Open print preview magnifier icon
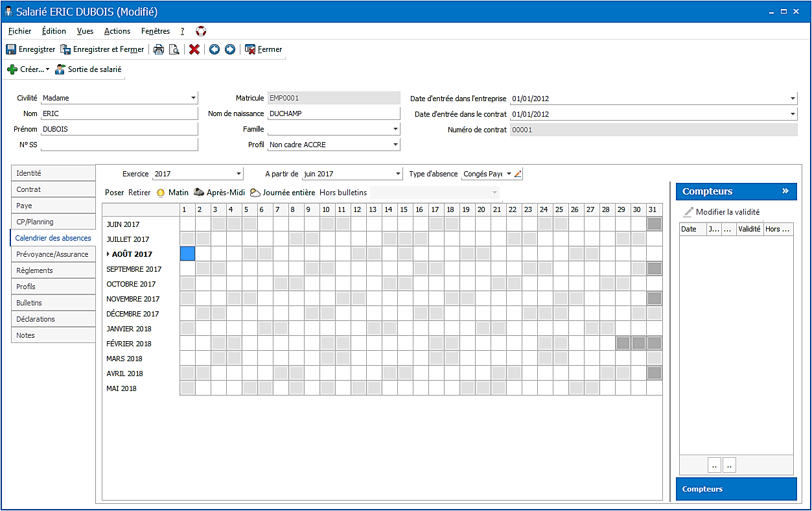Image resolution: width=812 pixels, height=511 pixels. point(174,49)
